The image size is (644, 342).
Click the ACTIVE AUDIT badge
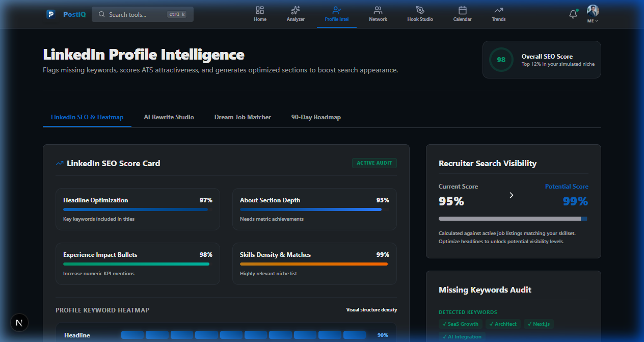(x=374, y=163)
